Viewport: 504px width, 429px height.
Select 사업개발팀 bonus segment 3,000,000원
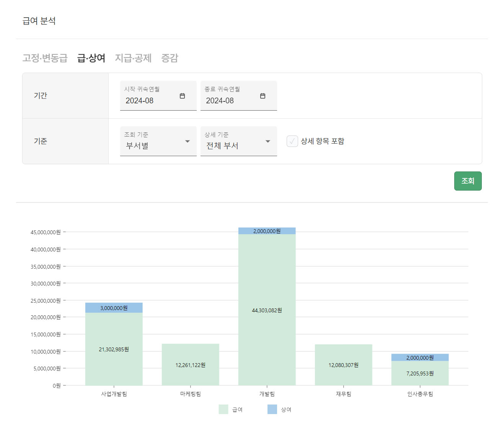point(114,308)
